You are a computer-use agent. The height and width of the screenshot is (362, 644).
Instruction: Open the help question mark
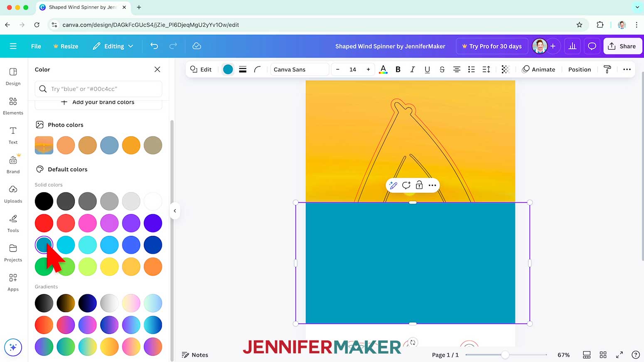(636, 355)
